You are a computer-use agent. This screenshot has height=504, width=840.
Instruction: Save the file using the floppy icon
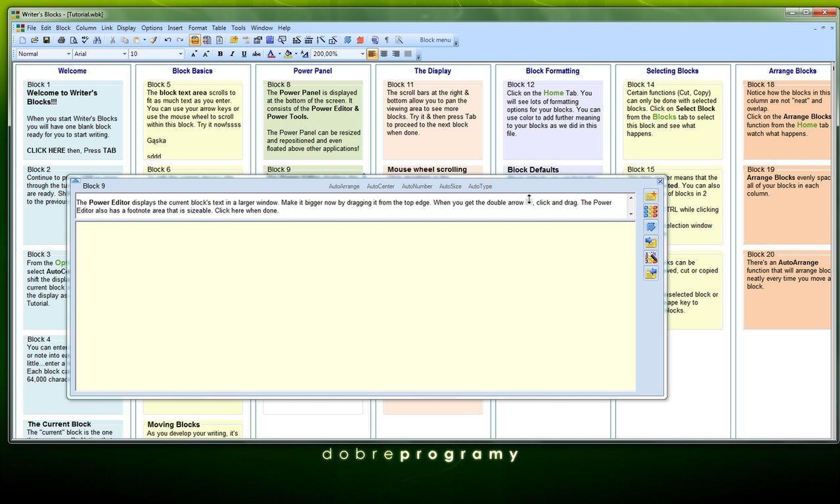[x=47, y=40]
